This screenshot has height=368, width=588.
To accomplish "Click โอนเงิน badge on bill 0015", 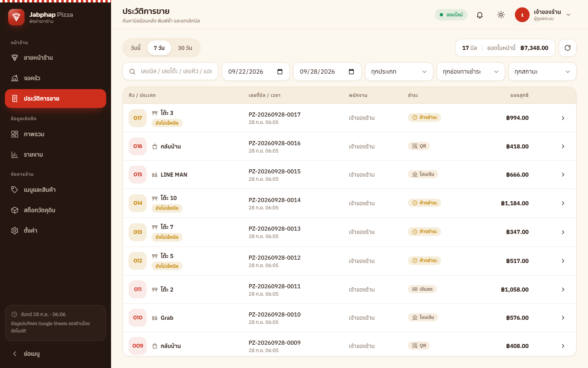I will [x=423, y=174].
